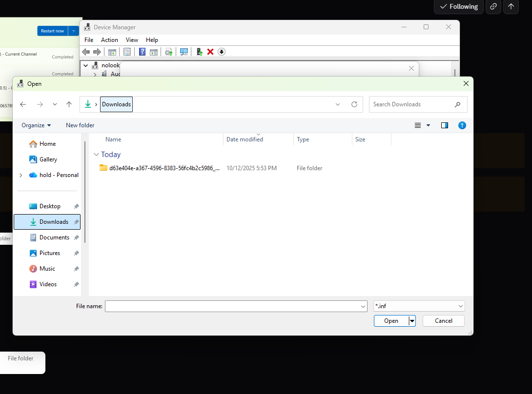The width and height of the screenshot is (532, 394).
Task: Click the Following button
Action: pyautogui.click(x=459, y=6)
